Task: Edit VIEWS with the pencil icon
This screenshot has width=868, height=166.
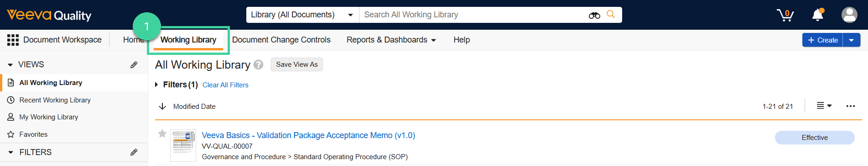Action: [x=134, y=64]
